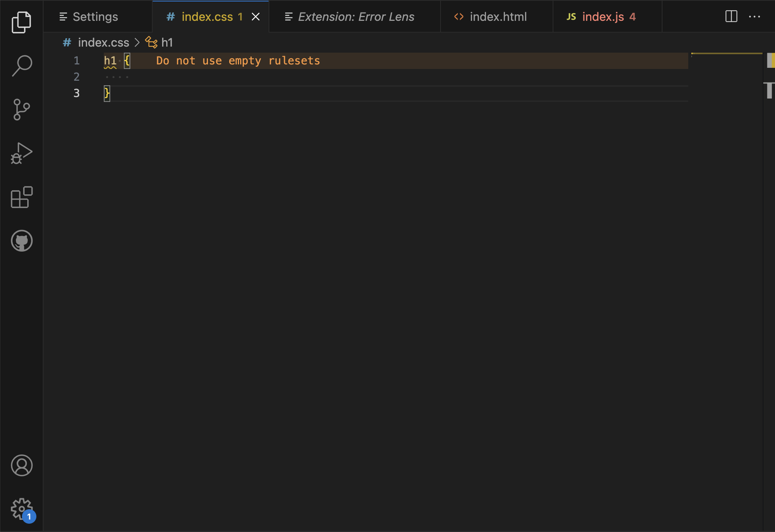Click the 'Do not use empty rulesets' message

(x=238, y=61)
